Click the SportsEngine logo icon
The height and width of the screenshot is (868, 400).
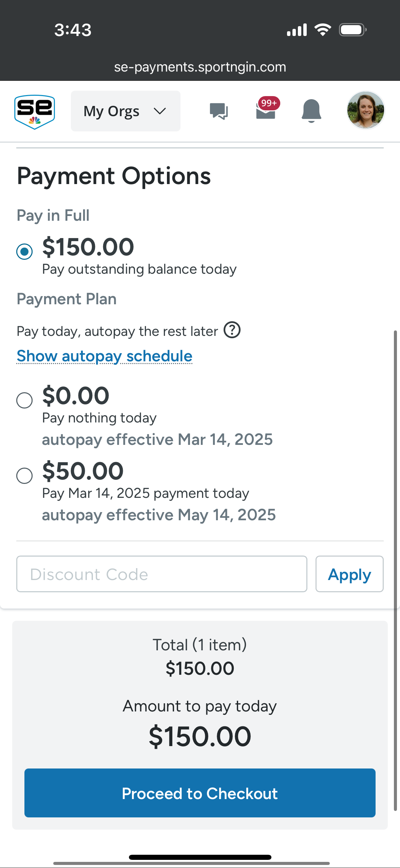35,112
